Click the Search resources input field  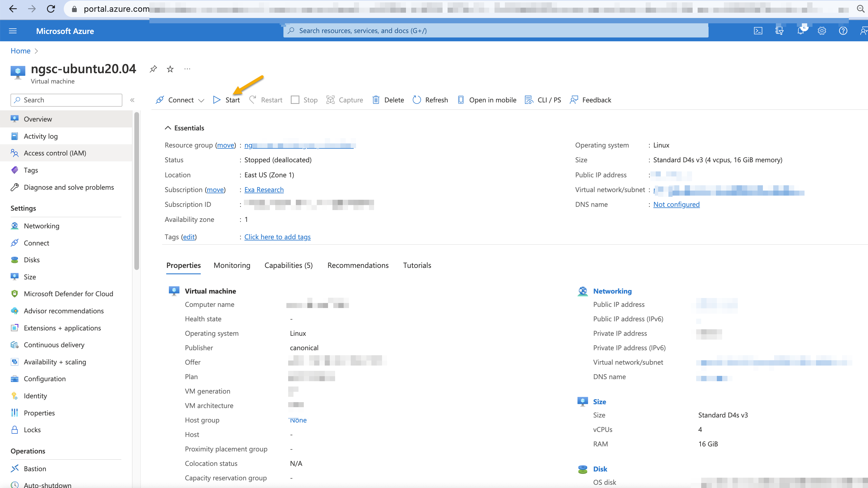(495, 30)
